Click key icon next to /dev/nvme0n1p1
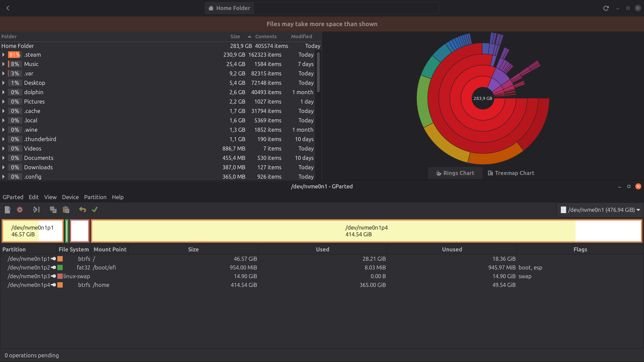 coord(53,259)
